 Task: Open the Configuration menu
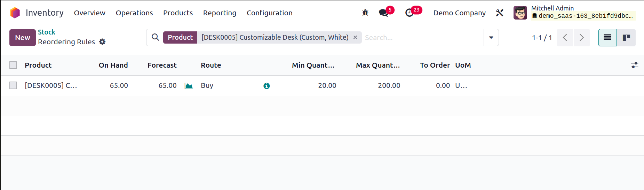pos(270,13)
